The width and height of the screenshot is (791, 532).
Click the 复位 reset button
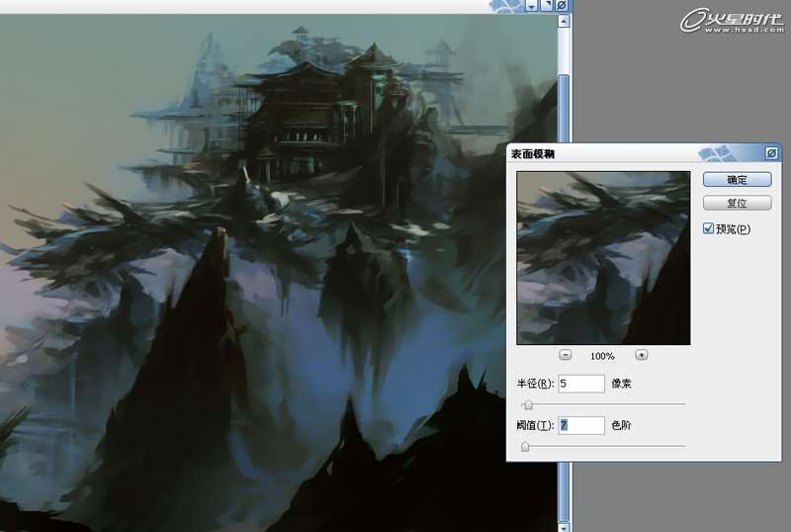point(737,203)
